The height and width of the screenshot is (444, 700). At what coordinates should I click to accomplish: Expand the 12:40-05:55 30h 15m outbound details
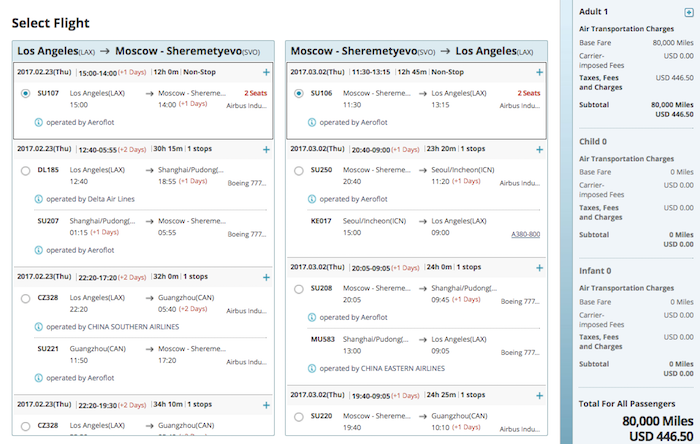(x=266, y=149)
